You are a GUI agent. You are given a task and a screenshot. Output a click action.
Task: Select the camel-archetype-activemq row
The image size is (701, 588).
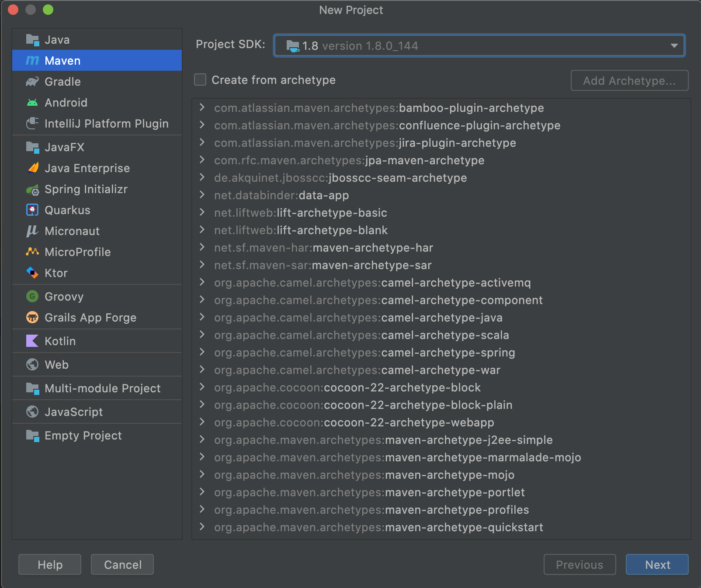(441, 283)
